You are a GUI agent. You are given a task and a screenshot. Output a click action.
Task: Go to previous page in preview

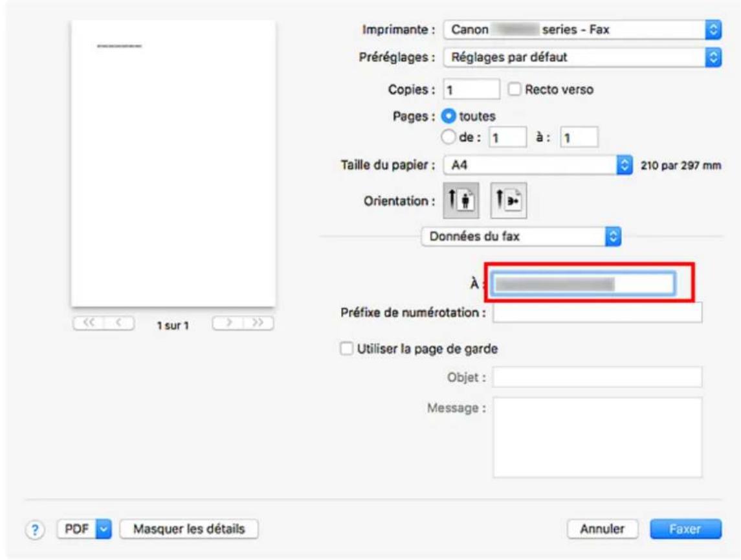click(119, 323)
